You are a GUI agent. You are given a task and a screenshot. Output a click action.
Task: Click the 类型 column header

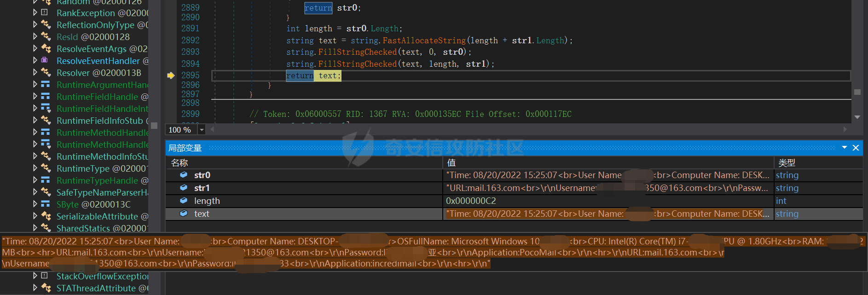[787, 162]
